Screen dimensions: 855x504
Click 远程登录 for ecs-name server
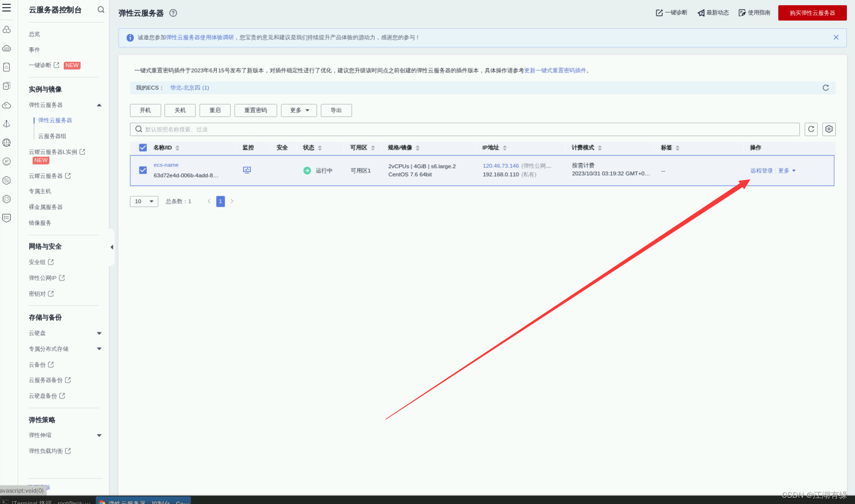[761, 171]
